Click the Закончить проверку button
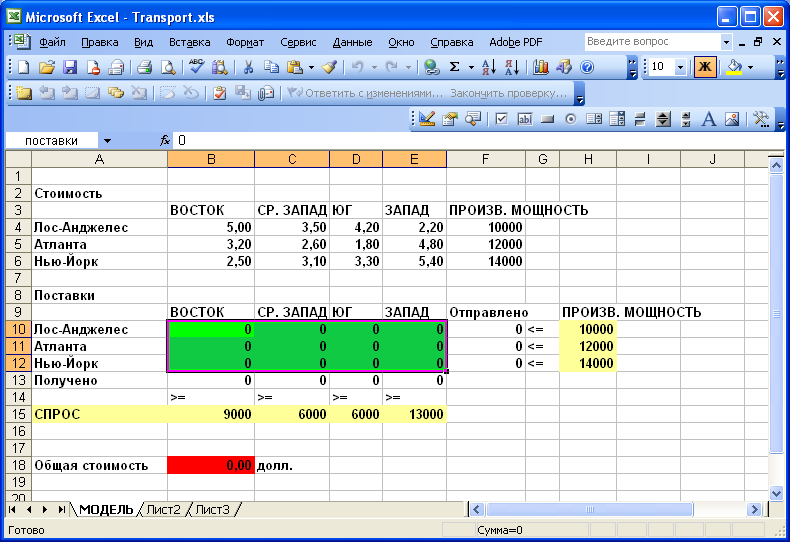This screenshot has width=790, height=542. point(508,93)
